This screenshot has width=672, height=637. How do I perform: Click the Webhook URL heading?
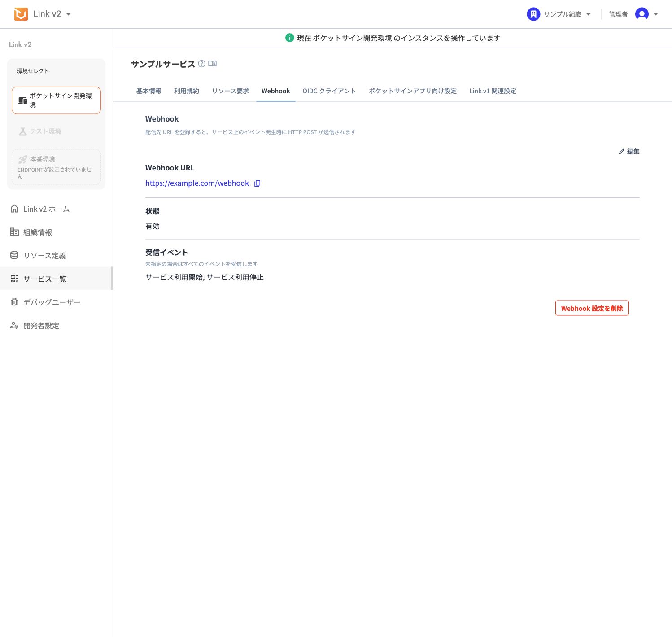pos(170,168)
